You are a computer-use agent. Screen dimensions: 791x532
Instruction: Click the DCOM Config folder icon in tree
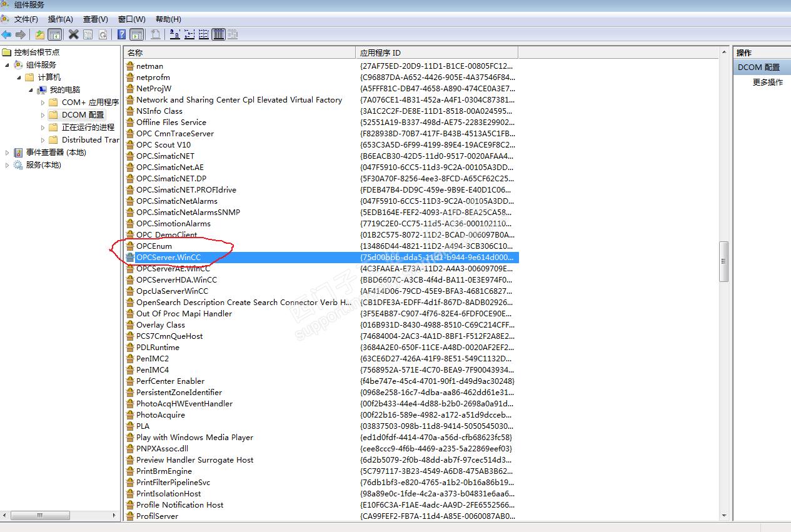click(54, 115)
